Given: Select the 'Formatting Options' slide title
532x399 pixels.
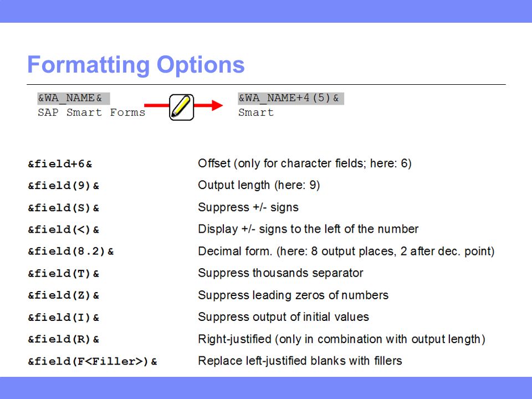Looking at the screenshot, I should coord(136,65).
